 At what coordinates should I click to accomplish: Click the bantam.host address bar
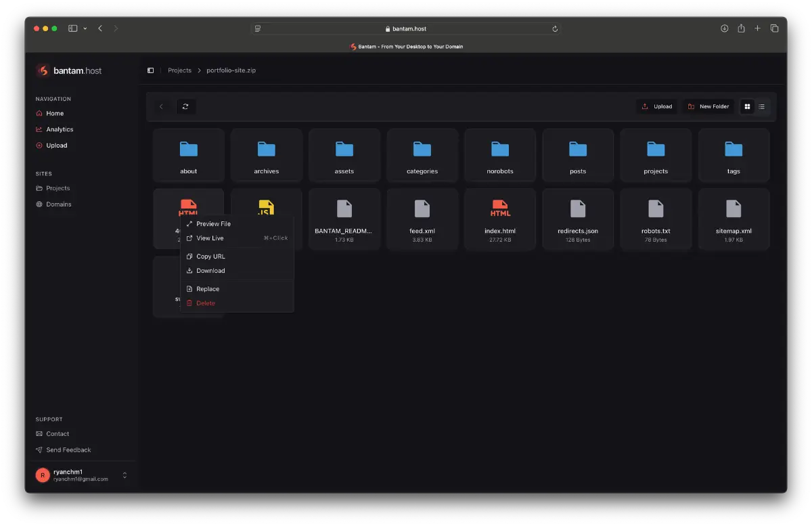pyautogui.click(x=406, y=28)
